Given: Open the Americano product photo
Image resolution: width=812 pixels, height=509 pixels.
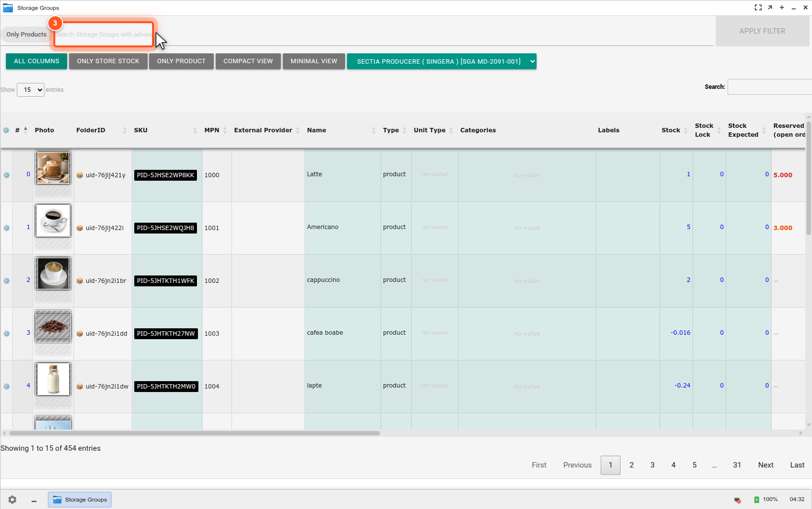Looking at the screenshot, I should (53, 220).
